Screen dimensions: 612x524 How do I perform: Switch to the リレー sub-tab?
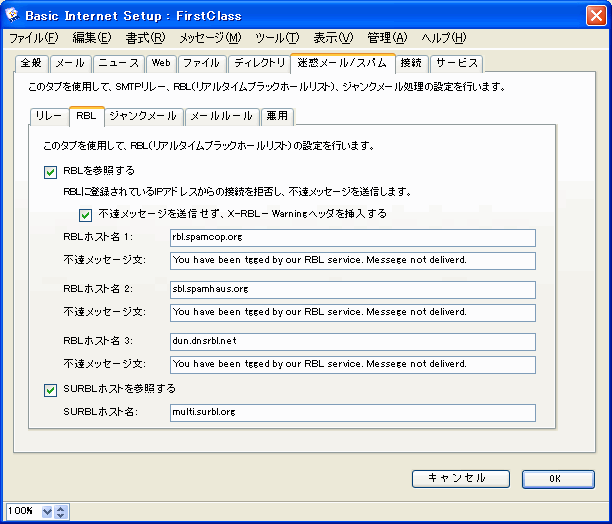point(48,116)
